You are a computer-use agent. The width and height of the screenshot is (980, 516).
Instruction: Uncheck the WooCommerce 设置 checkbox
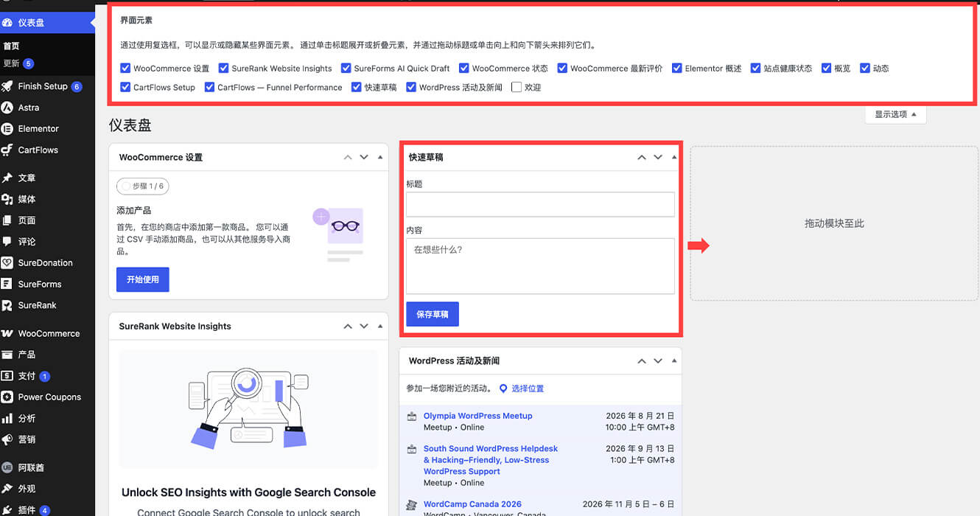point(125,68)
